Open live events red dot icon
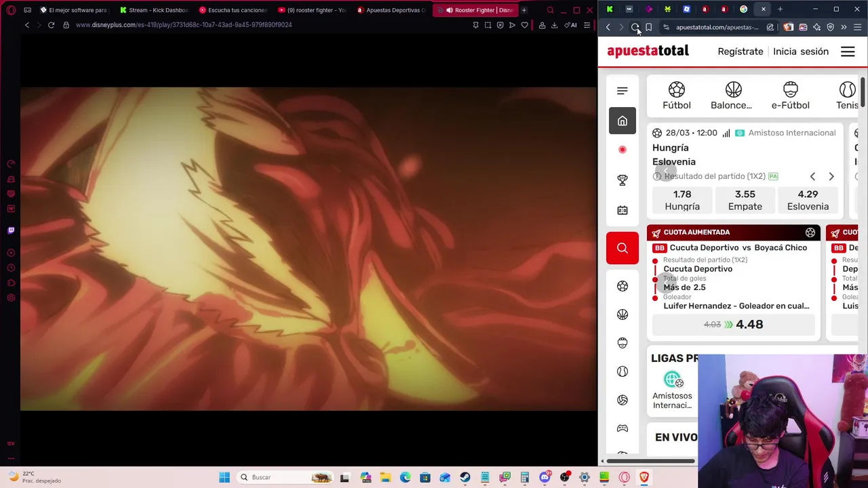The image size is (868, 488). [x=622, y=150]
